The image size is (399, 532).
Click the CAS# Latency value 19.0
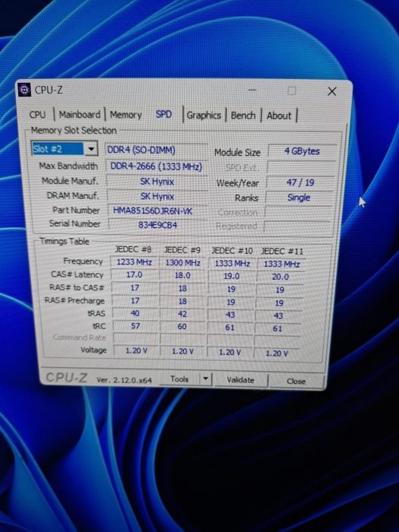click(231, 276)
